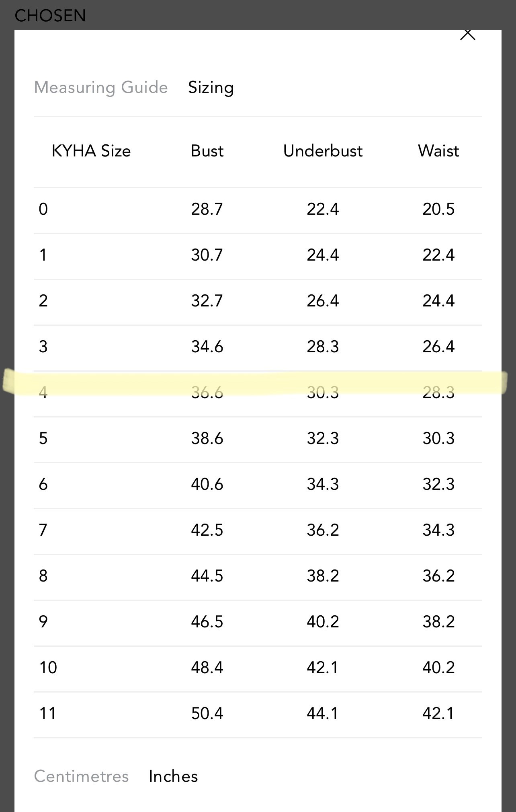516x812 pixels.
Task: Click bust value 30.7 for size 1
Action: [x=207, y=255]
